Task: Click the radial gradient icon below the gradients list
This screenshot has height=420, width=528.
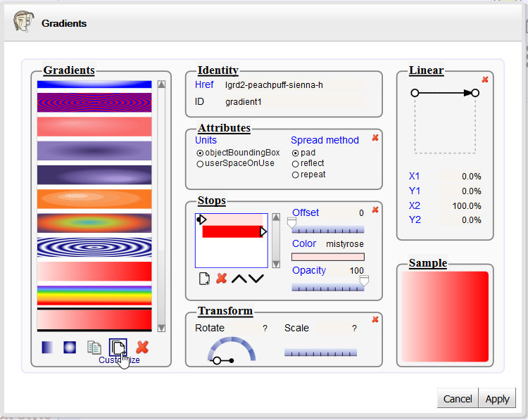Action: pyautogui.click(x=70, y=347)
